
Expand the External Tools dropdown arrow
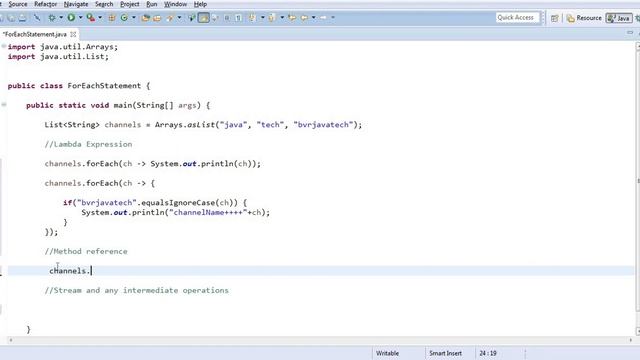pos(100,18)
